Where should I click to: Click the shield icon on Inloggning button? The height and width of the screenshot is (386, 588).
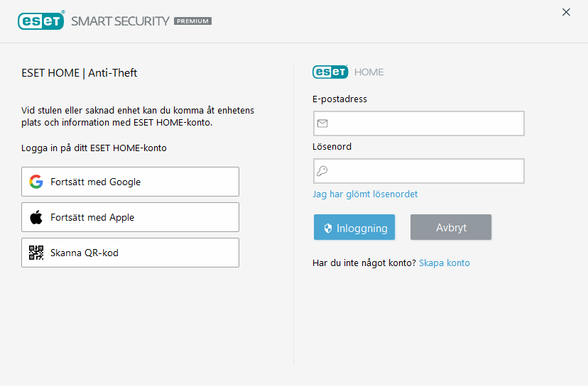click(328, 228)
